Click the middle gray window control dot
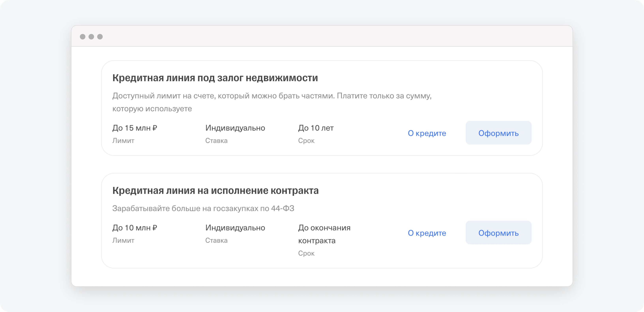Screen dimensions: 644x312 tap(91, 37)
